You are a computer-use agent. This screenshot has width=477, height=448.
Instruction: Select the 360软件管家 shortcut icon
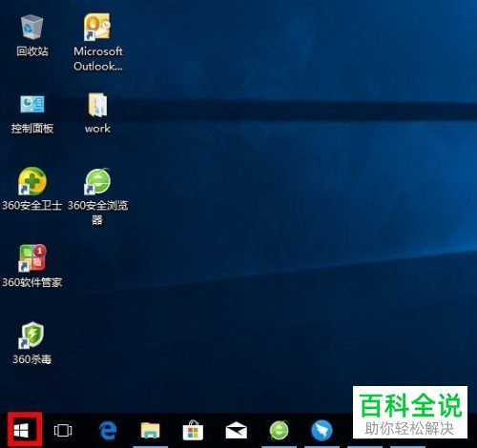pyautogui.click(x=32, y=257)
